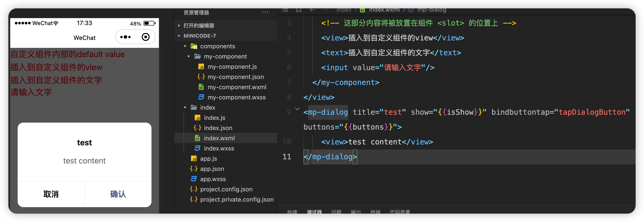
Task: Click the my-component.wxss style icon
Action: pos(201,97)
